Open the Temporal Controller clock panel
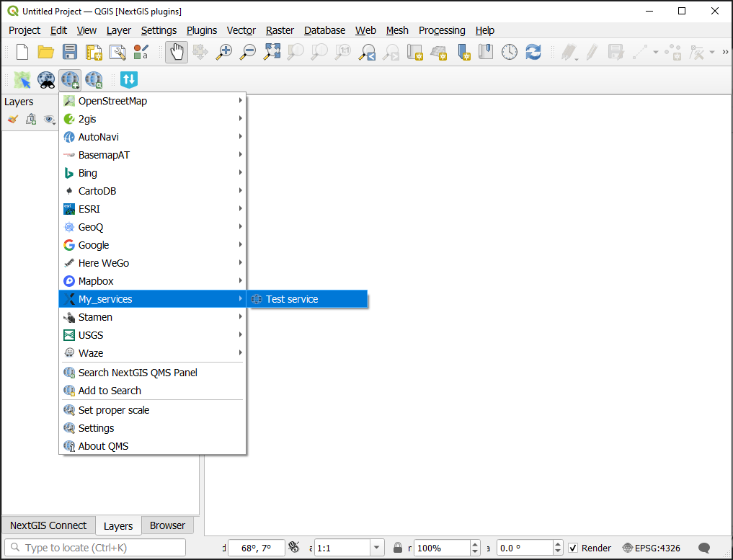Image resolution: width=733 pixels, height=560 pixels. pyautogui.click(x=510, y=52)
